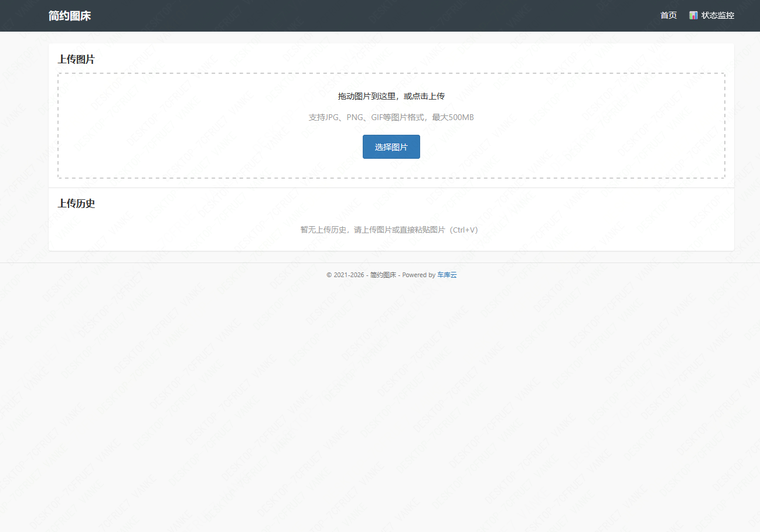The image size is (760, 532).
Task: Click the blank page area below the footer
Action: tap(380, 410)
